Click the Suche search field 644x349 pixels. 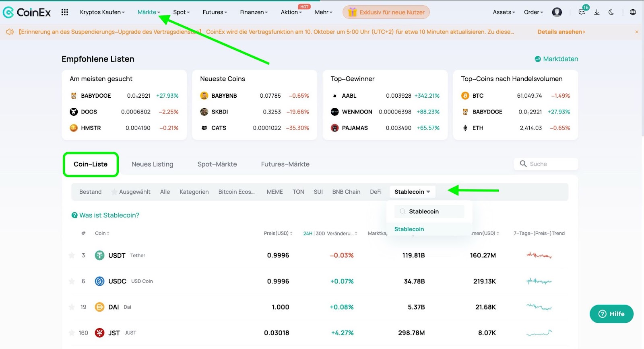click(546, 164)
